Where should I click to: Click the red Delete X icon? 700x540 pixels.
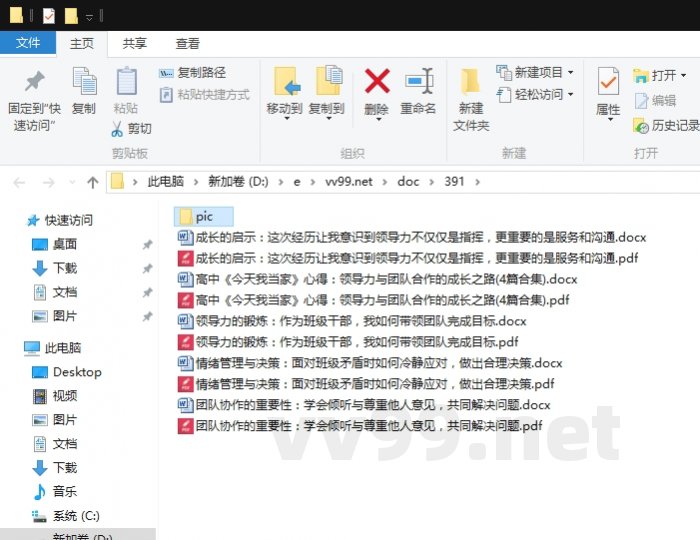[377, 81]
